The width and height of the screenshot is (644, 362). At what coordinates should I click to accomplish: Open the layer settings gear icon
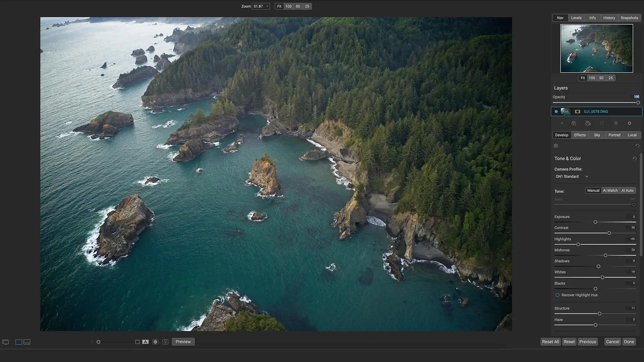(x=630, y=123)
